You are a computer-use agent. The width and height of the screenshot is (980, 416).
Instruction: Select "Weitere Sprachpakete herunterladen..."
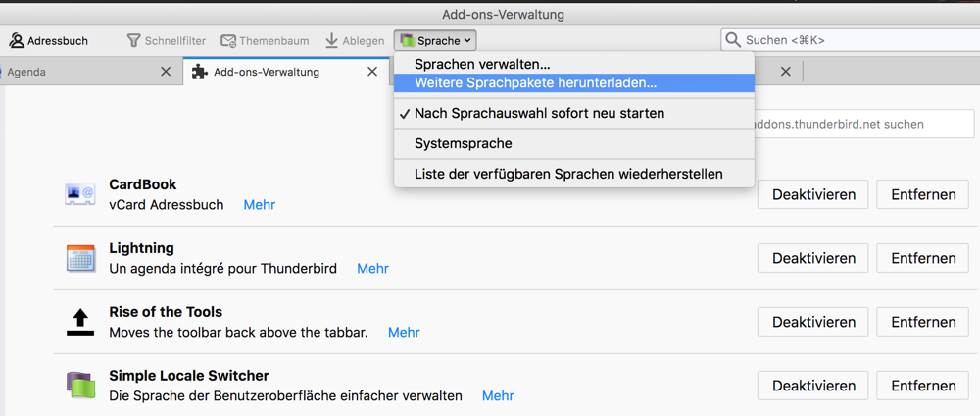[x=535, y=82]
